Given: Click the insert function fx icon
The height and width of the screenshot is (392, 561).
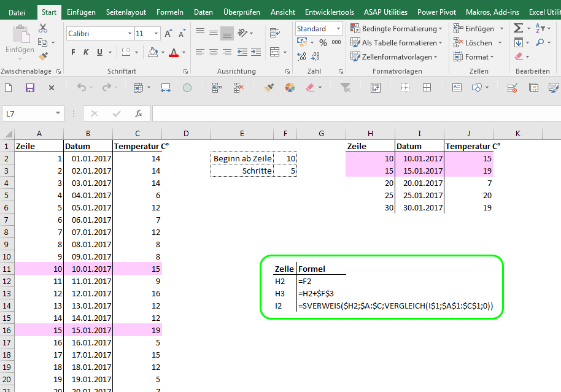Looking at the screenshot, I should [x=139, y=113].
